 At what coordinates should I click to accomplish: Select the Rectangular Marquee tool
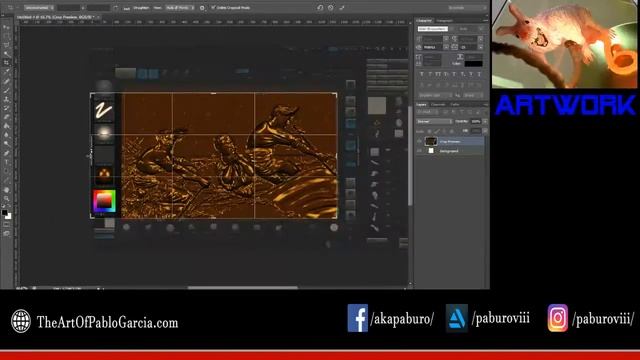(x=6, y=36)
